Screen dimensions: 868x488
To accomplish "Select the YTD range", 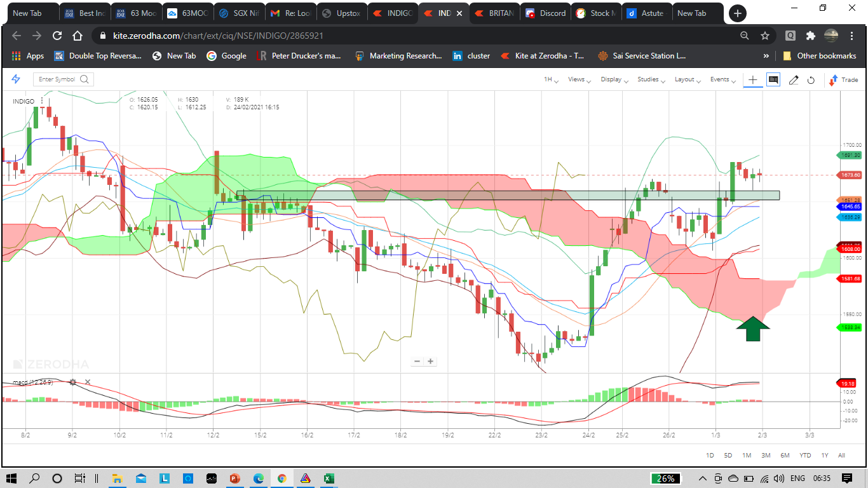I will pos(805,455).
